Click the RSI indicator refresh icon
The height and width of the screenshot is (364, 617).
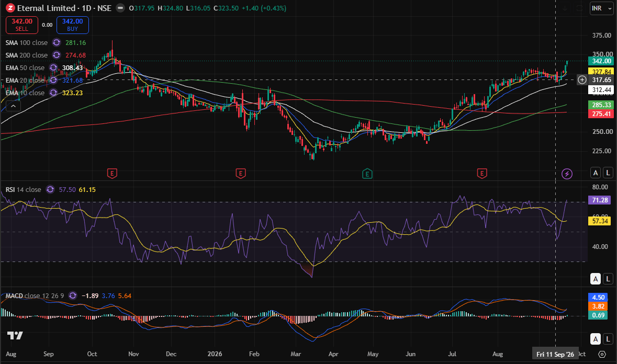(x=50, y=189)
